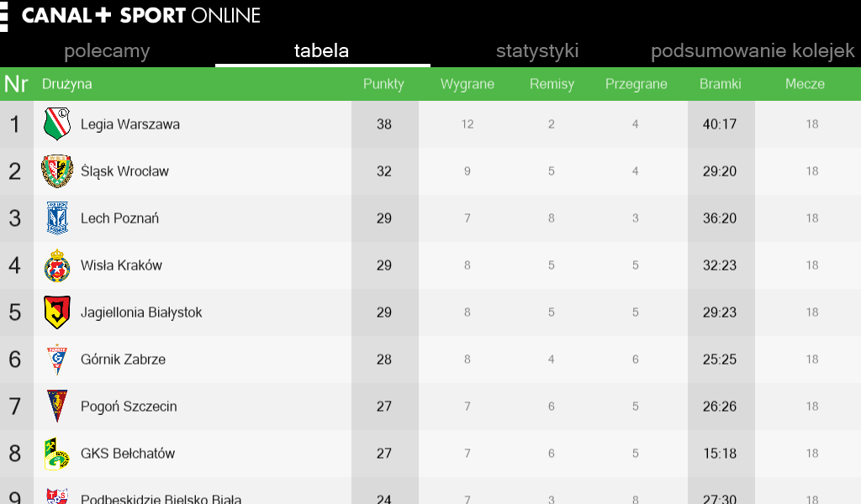Click the Śląsk Wrocław crest
This screenshot has width=861, height=504.
(57, 171)
